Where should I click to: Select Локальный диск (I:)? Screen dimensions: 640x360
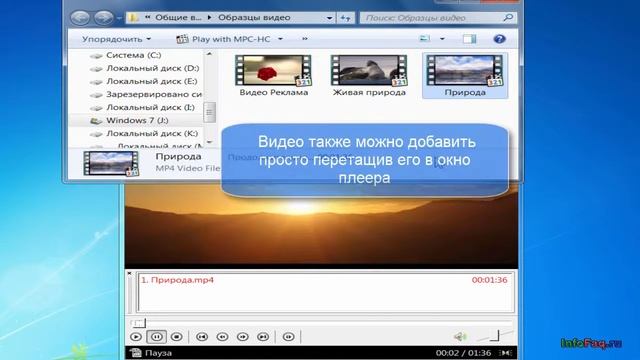[x=150, y=107]
